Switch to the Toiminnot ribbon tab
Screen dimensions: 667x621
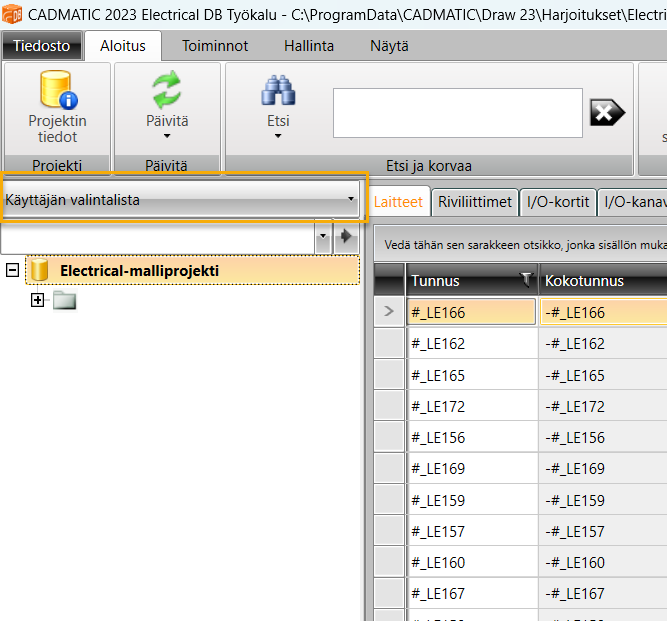[214, 46]
